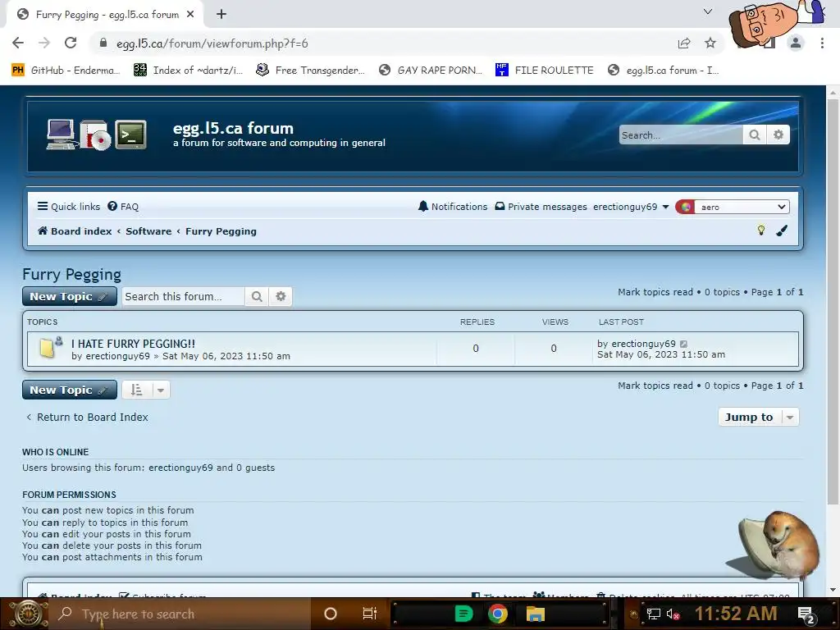The width and height of the screenshot is (840, 630).
Task: Click the egg.l5.ca forum logo images
Action: [97, 135]
